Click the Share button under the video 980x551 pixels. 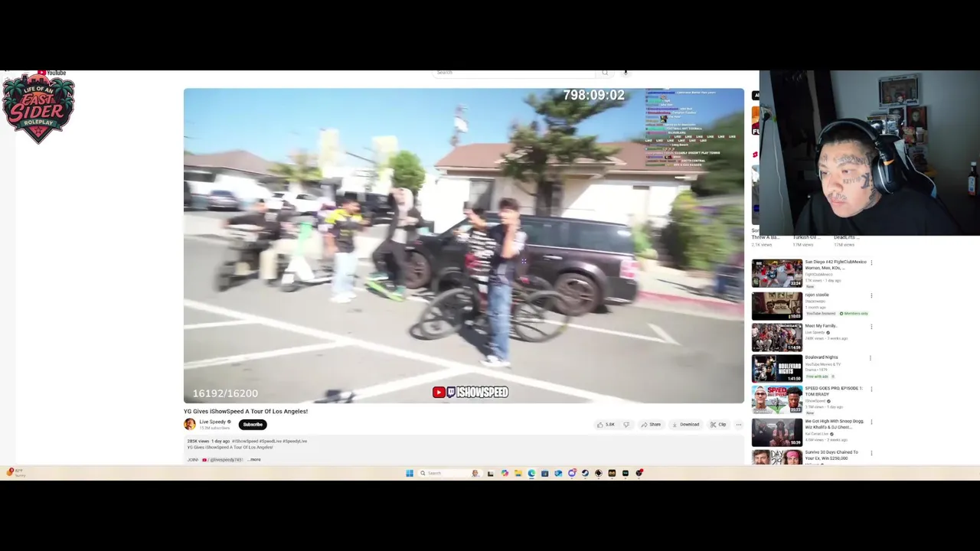pos(651,425)
